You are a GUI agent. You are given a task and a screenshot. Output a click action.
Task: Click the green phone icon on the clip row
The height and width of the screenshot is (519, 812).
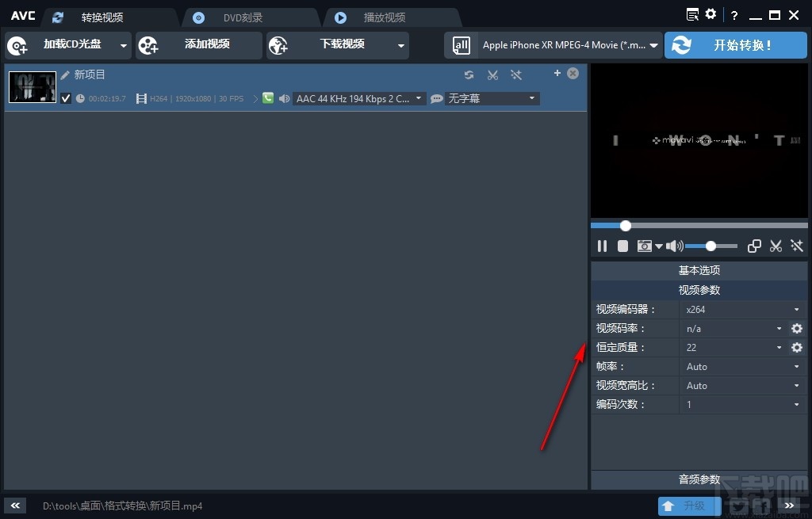point(268,98)
